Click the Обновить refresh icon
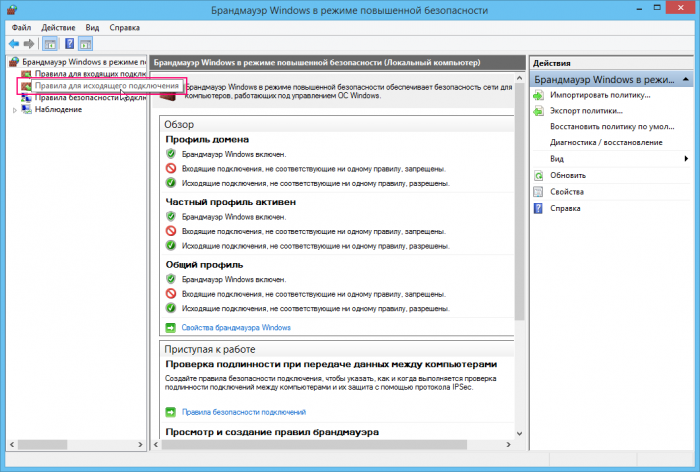Image resolution: width=700 pixels, height=472 pixels. pos(539,175)
